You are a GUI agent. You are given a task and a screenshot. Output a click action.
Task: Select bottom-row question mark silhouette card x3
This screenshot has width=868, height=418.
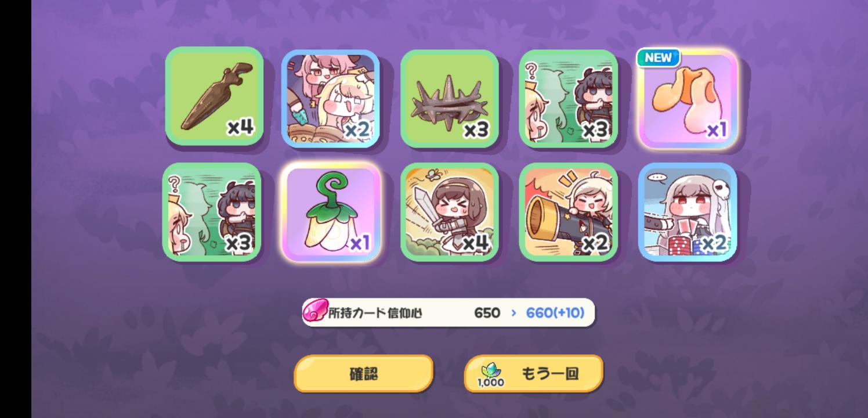coord(212,212)
